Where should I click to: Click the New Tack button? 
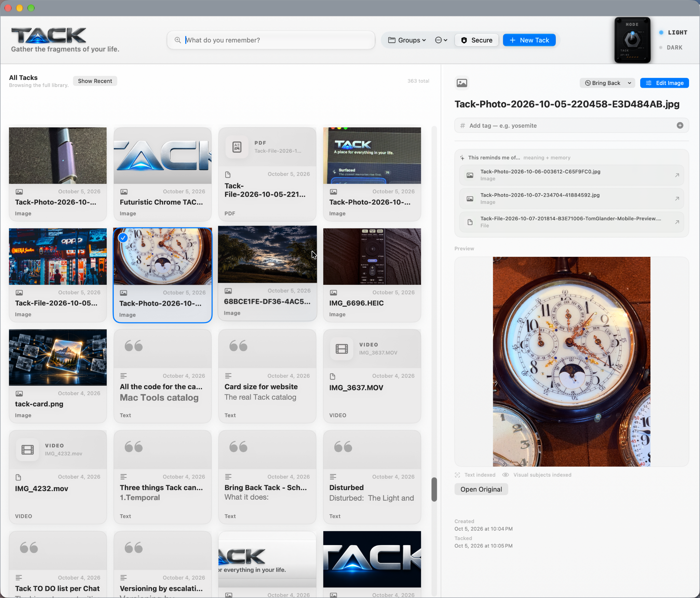[x=529, y=40]
